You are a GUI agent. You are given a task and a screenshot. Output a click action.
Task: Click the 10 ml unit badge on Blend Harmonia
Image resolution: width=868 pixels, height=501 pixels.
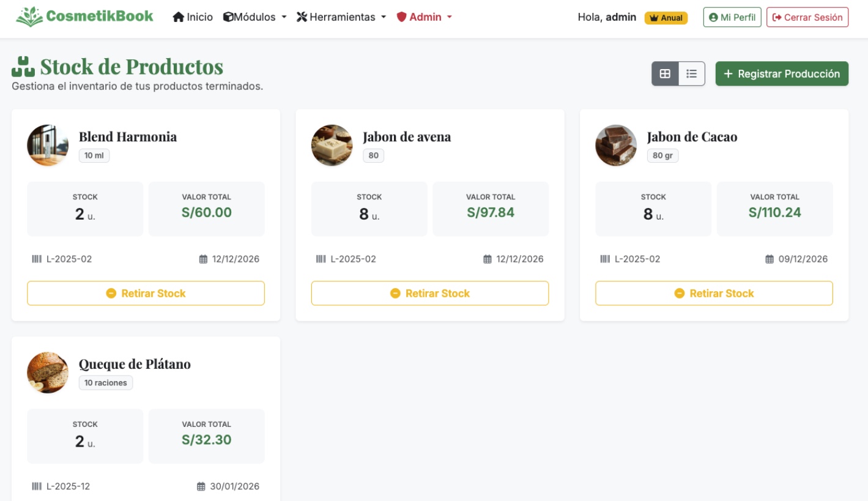click(95, 155)
